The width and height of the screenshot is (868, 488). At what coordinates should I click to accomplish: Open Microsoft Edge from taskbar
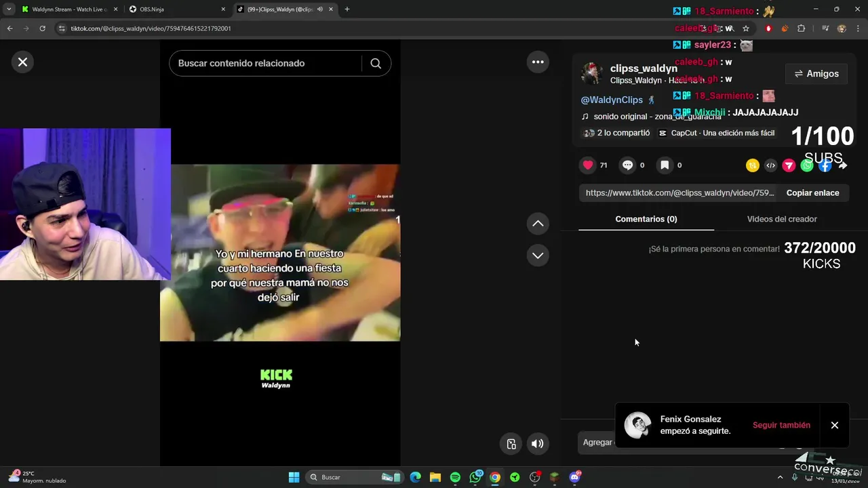(416, 477)
